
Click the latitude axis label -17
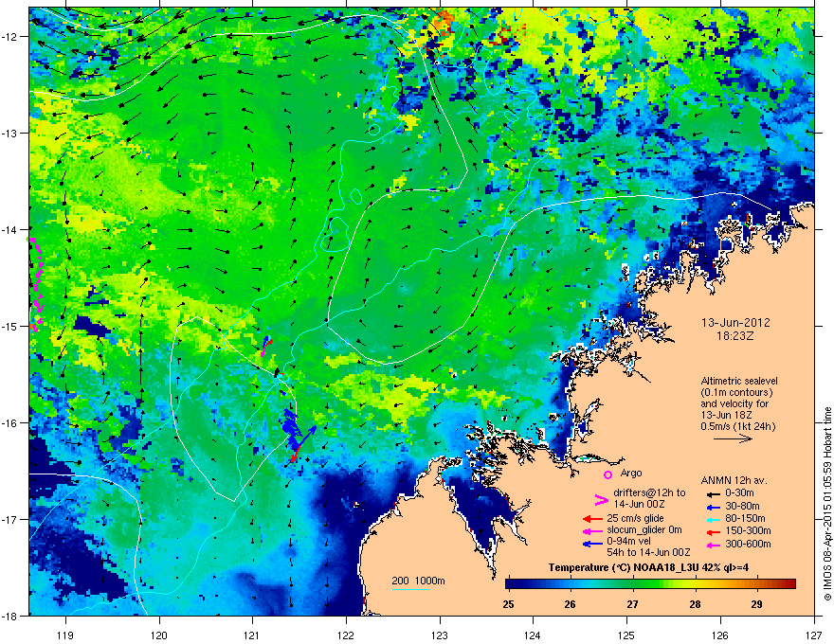[10, 519]
